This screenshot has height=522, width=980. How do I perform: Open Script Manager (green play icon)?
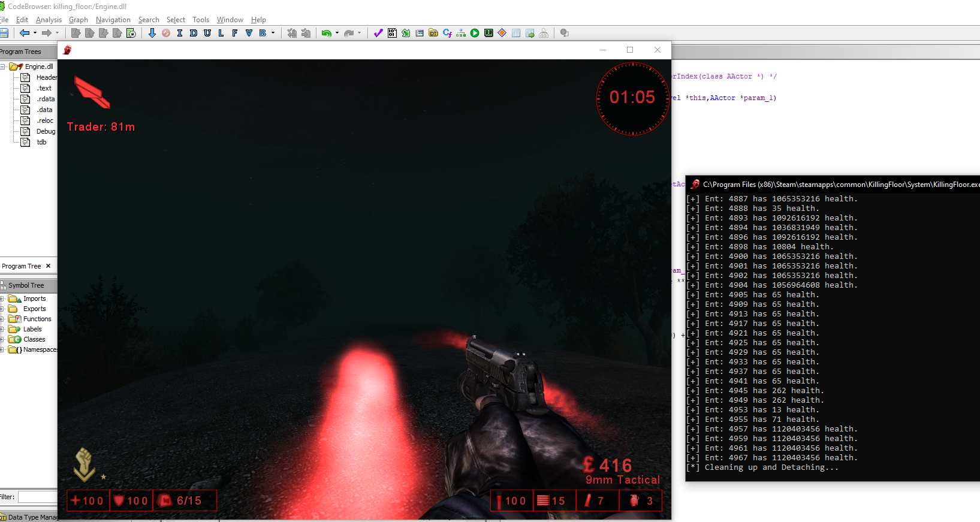[475, 33]
